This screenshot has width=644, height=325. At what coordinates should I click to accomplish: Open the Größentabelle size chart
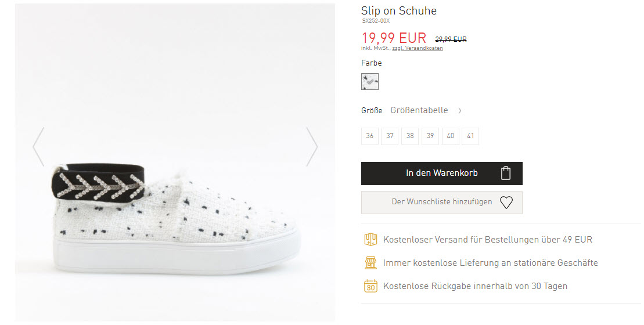click(419, 110)
